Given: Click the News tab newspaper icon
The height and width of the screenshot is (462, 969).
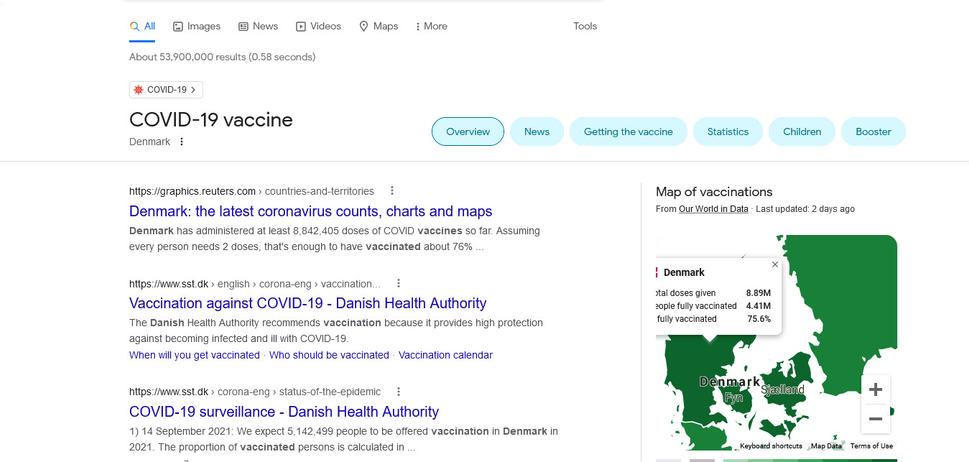Looking at the screenshot, I should point(243,26).
